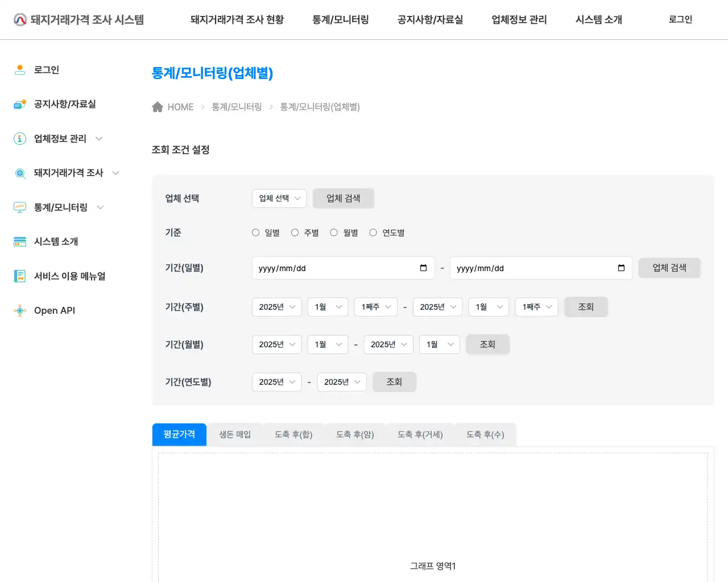The height and width of the screenshot is (582, 728).
Task: Click the 시스템 소개 sidebar icon
Action: [x=20, y=242]
